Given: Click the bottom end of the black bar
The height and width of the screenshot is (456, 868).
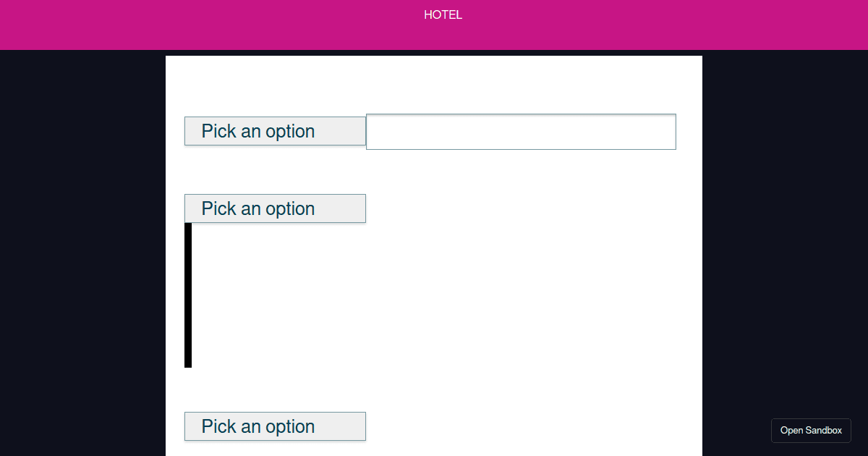Looking at the screenshot, I should [x=188, y=364].
